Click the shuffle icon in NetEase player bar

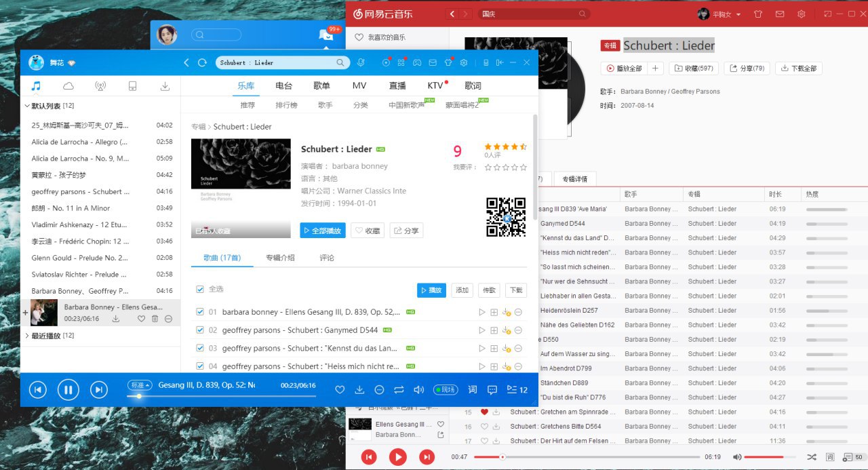click(811, 457)
